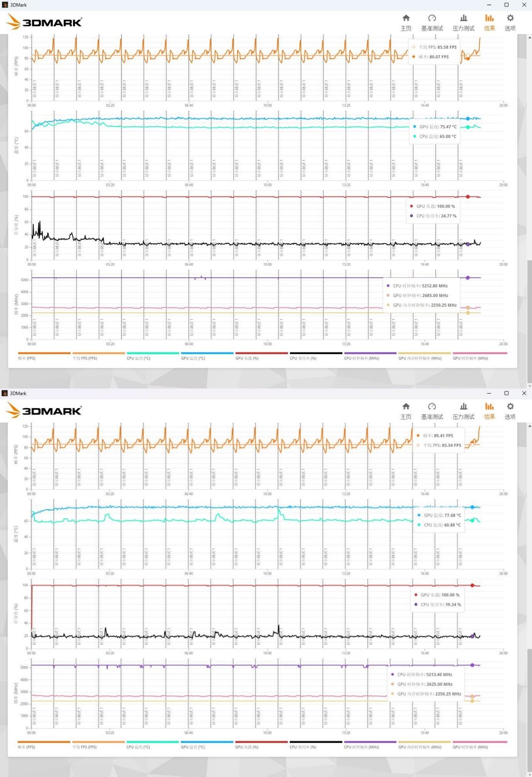Toggle CPU 时钟频率 legend in lower window
Viewport: 532px width, 777px height.
(x=370, y=745)
